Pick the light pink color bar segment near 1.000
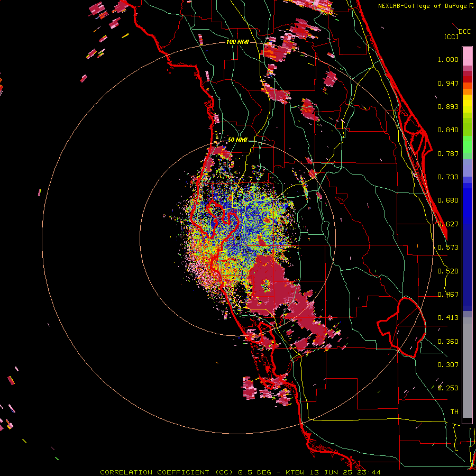The width and height of the screenshot is (476, 476). 467,57
